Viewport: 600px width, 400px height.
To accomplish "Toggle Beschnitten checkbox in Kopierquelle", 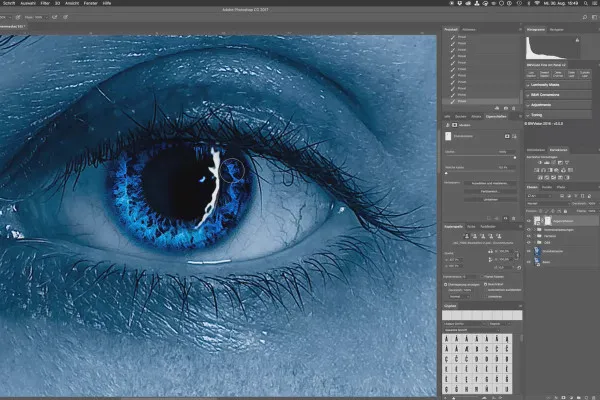I will point(485,284).
